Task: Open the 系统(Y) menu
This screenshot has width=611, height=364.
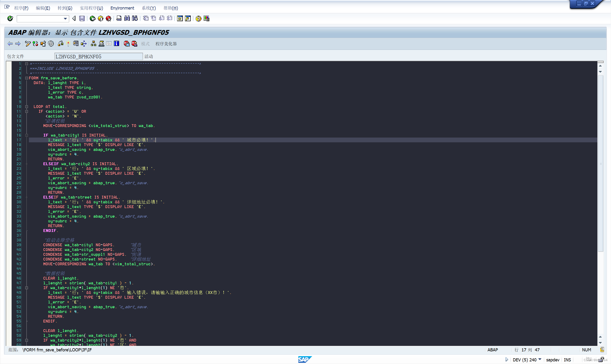Action: click(149, 8)
